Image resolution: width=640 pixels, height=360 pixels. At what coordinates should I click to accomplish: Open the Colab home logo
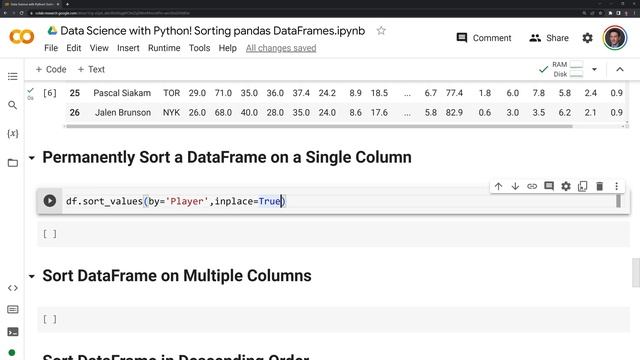(22, 37)
